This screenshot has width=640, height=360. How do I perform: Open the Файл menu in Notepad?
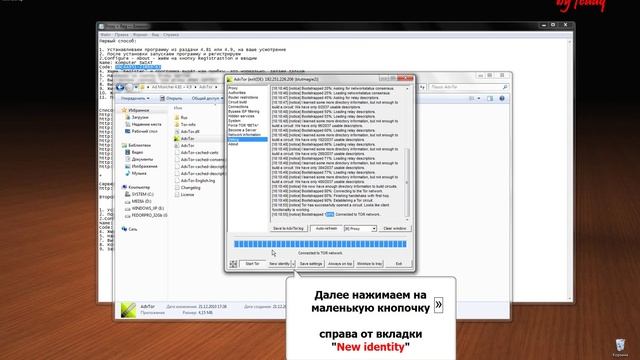(x=105, y=35)
